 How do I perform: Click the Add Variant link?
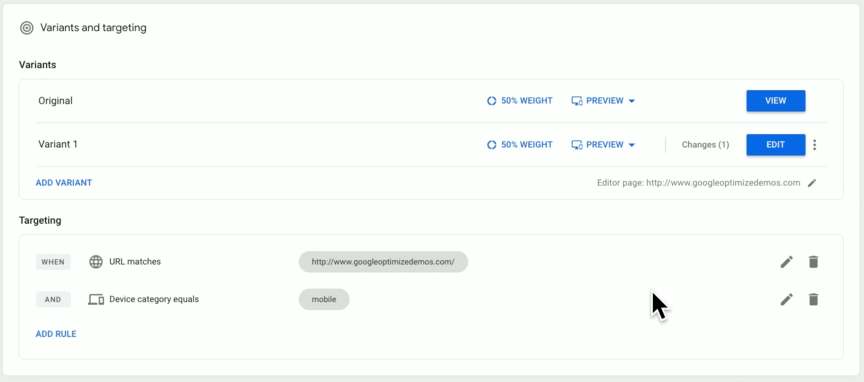click(x=64, y=182)
